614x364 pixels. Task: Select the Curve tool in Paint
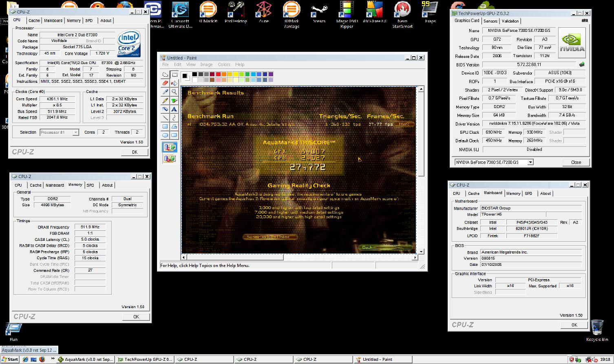174,118
